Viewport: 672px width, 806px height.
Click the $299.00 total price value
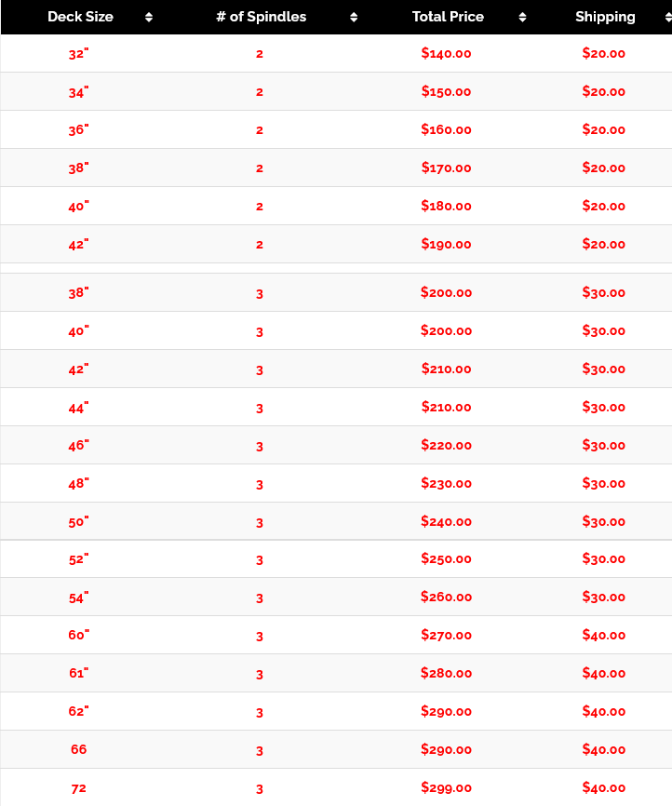coord(446,788)
